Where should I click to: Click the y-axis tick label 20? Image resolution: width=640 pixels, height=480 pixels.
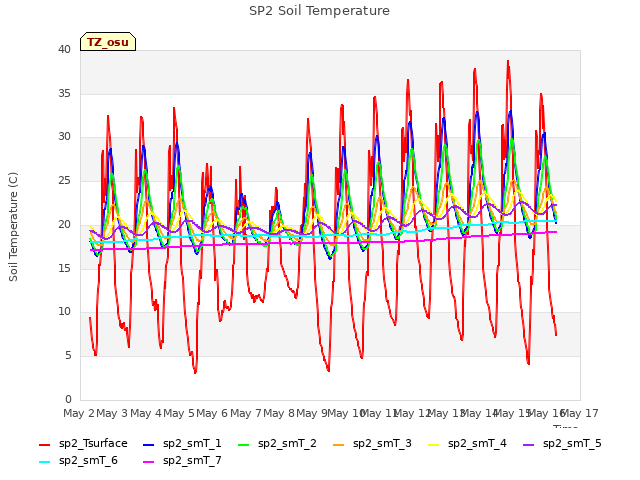coord(64,224)
